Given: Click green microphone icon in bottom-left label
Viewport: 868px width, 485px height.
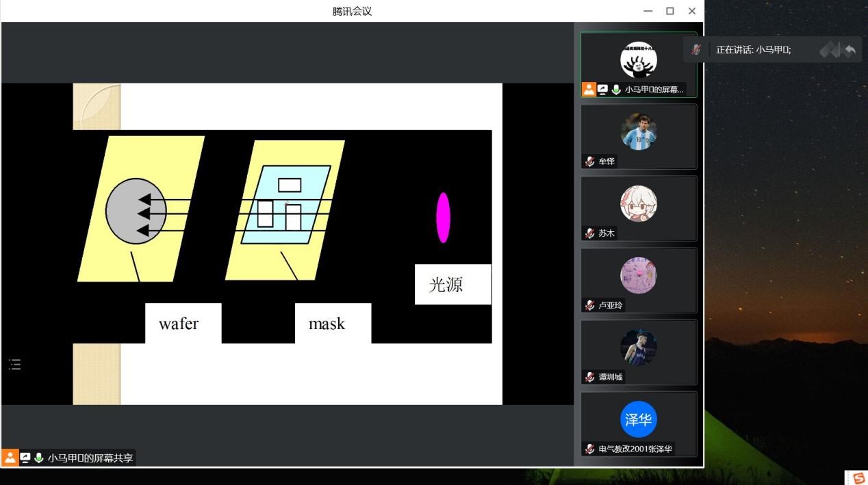Looking at the screenshot, I should [39, 458].
